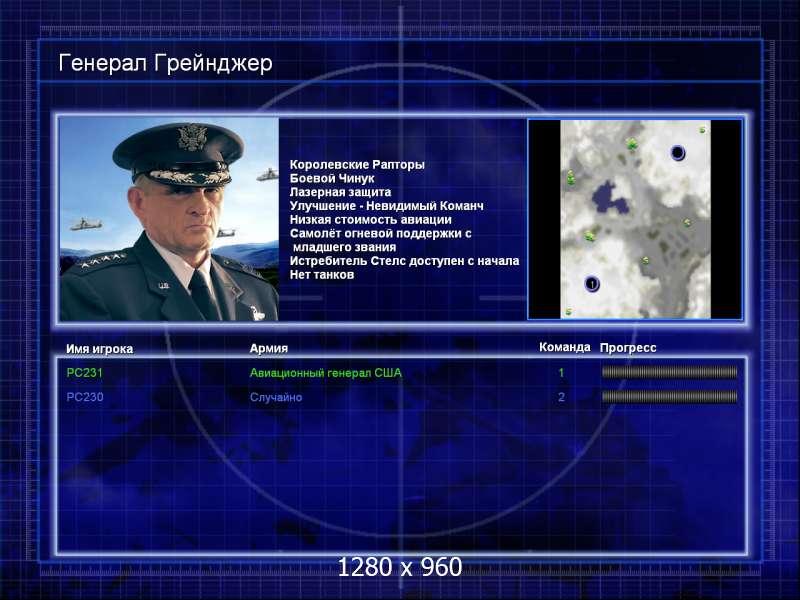Click the title 'Генерал Грейнджер'
800x600 pixels.
[x=165, y=64]
